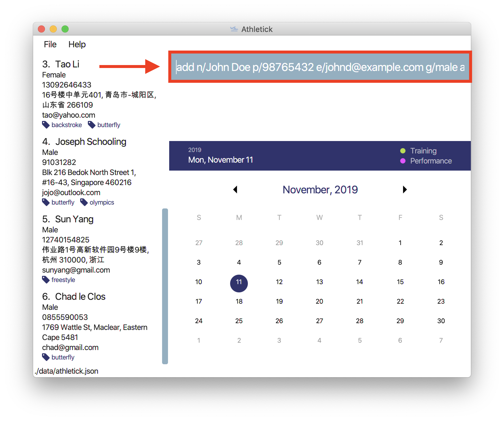
Task: Select December 7 in calendar
Action: pyautogui.click(x=441, y=340)
